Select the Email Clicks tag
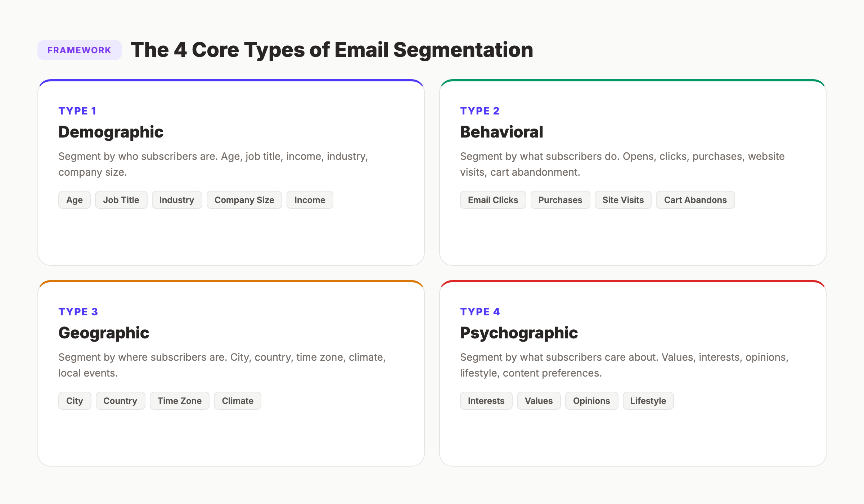The height and width of the screenshot is (504, 864). 493,200
